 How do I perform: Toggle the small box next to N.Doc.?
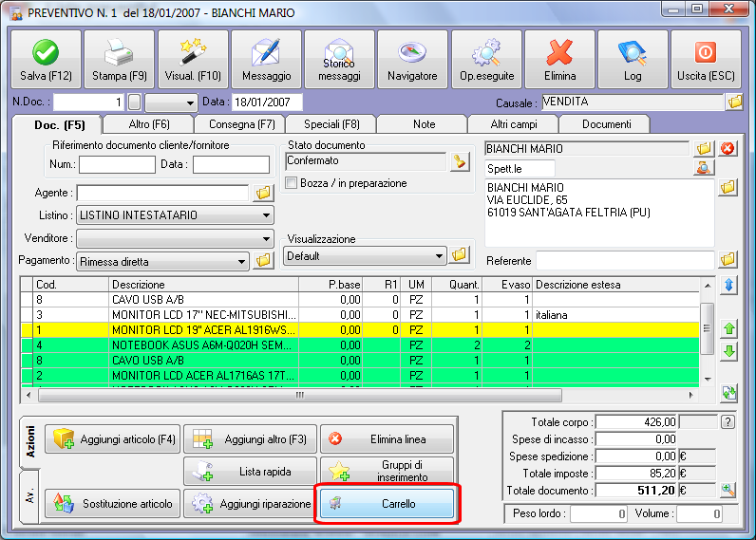coord(135,102)
